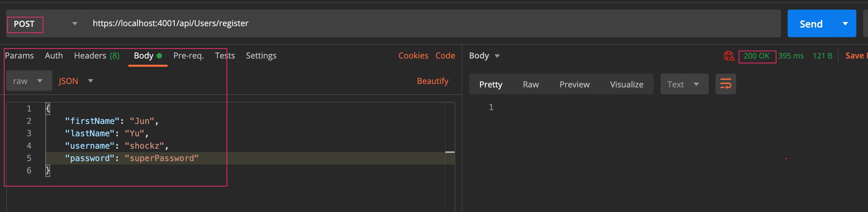Open the POST method dropdown

[x=75, y=24]
